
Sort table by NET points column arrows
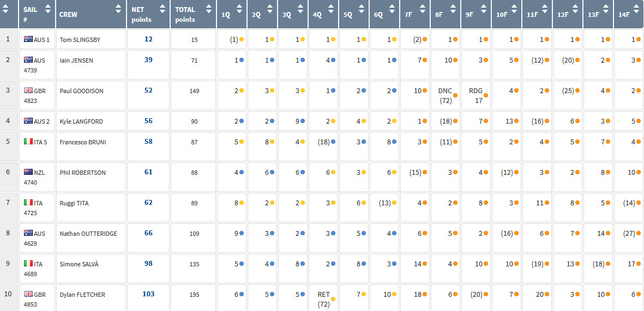click(x=162, y=9)
